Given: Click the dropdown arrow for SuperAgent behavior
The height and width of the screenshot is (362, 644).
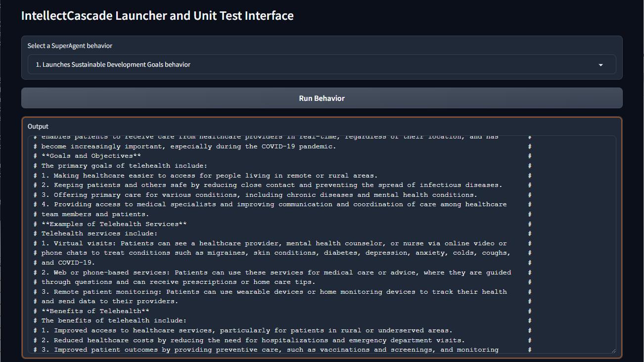Looking at the screenshot, I should (600, 65).
